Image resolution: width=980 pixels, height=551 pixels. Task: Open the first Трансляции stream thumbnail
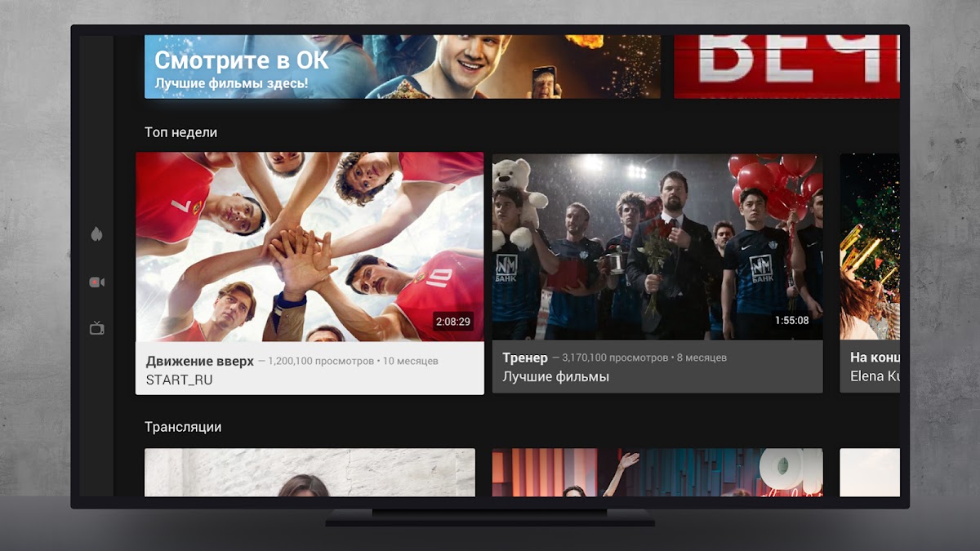310,472
